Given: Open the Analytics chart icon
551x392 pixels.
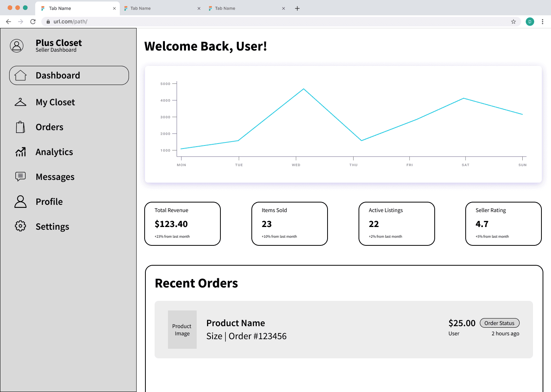Looking at the screenshot, I should (x=20, y=152).
